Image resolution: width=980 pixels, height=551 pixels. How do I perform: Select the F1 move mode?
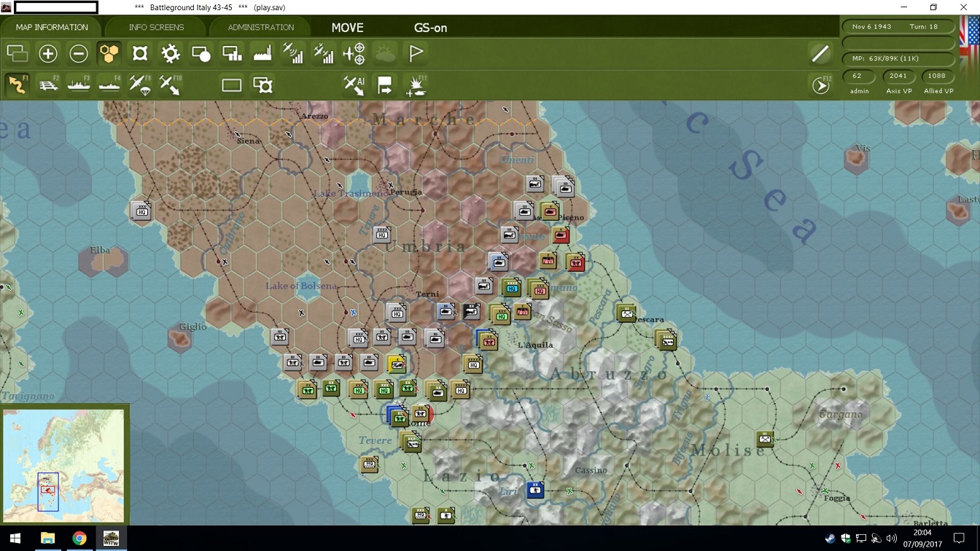point(17,85)
